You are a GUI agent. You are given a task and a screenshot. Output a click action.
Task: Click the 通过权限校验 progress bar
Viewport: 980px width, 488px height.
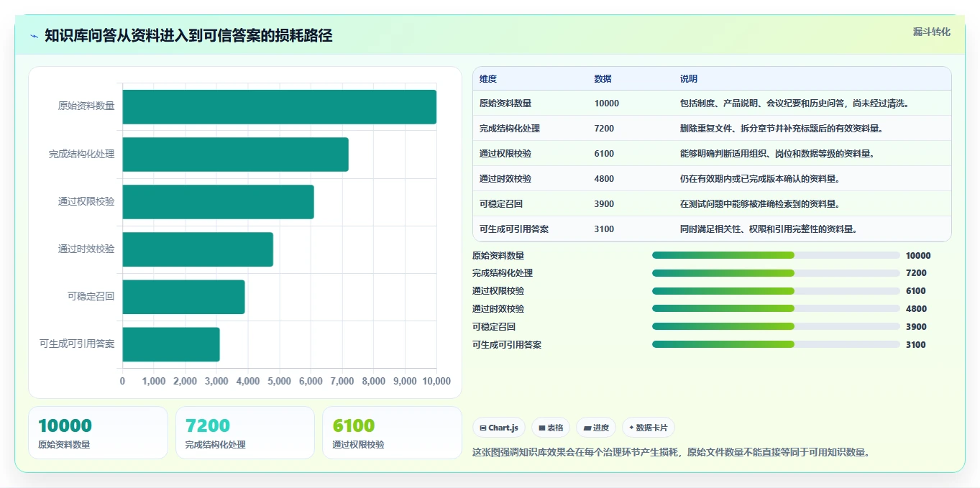(776, 291)
